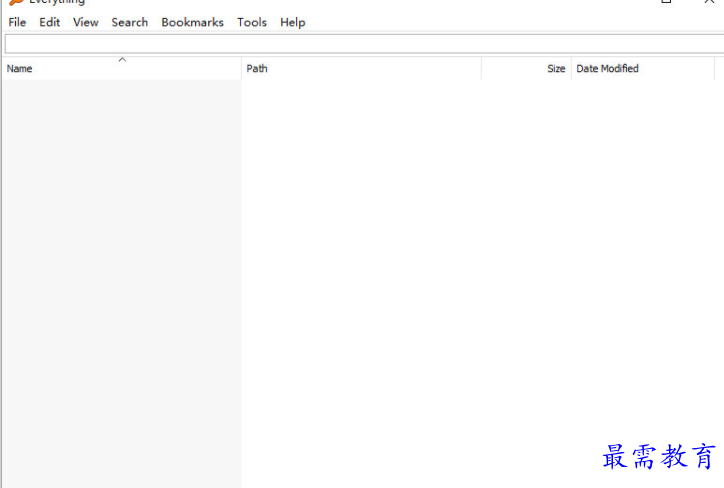Open the View menu
724x488 pixels.
click(x=85, y=22)
